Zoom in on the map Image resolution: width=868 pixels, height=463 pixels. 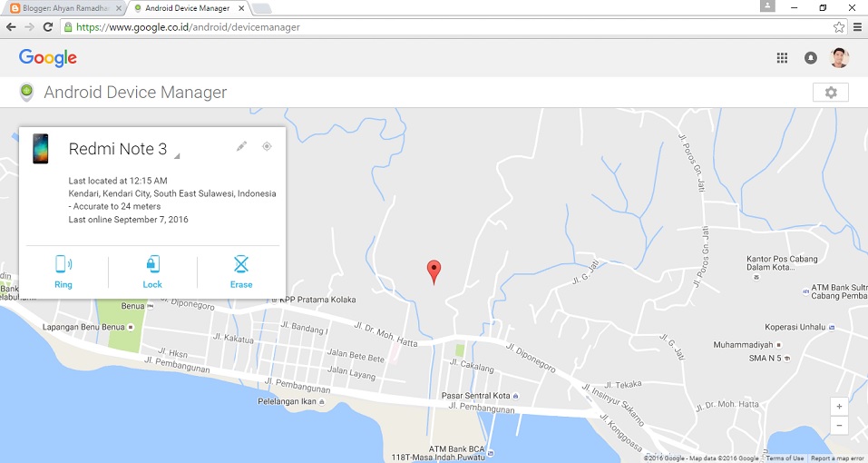tap(839, 407)
